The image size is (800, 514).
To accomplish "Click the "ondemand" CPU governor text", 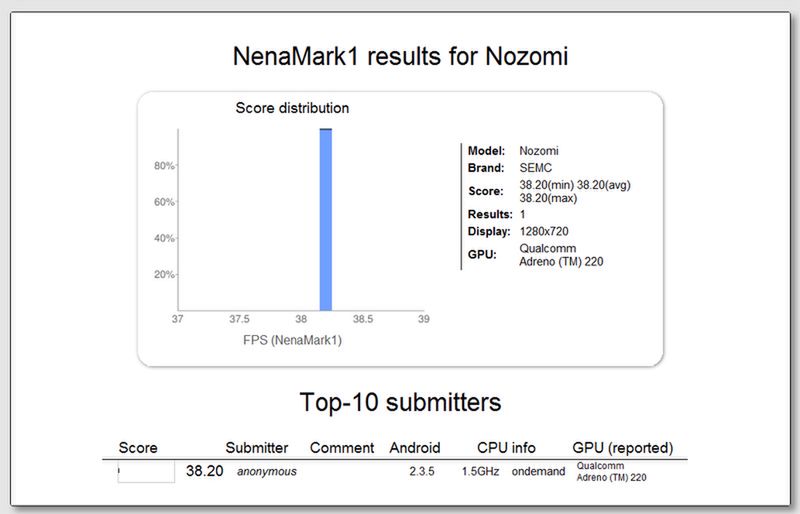I will [x=540, y=471].
